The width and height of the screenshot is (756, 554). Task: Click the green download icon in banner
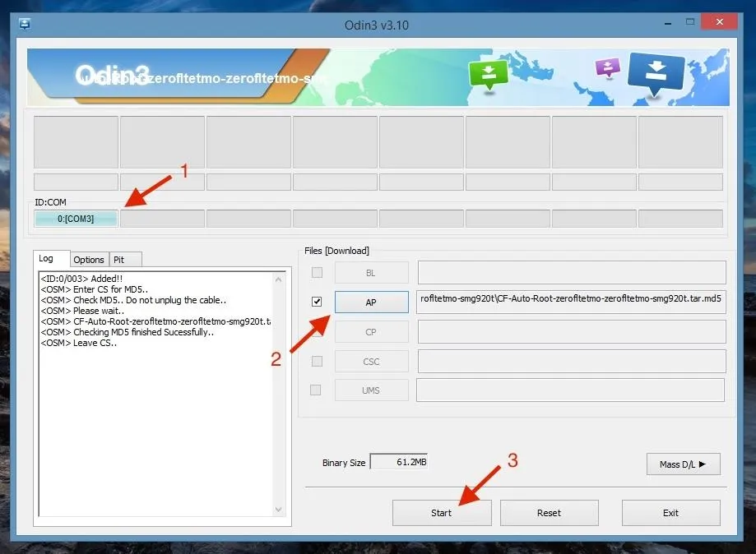(488, 75)
